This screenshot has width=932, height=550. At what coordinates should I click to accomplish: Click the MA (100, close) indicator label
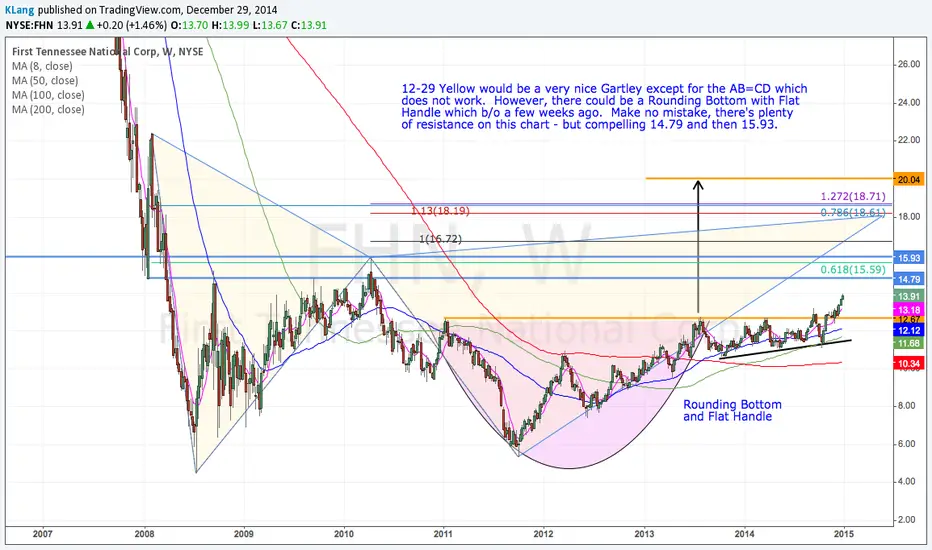pyautogui.click(x=48, y=95)
